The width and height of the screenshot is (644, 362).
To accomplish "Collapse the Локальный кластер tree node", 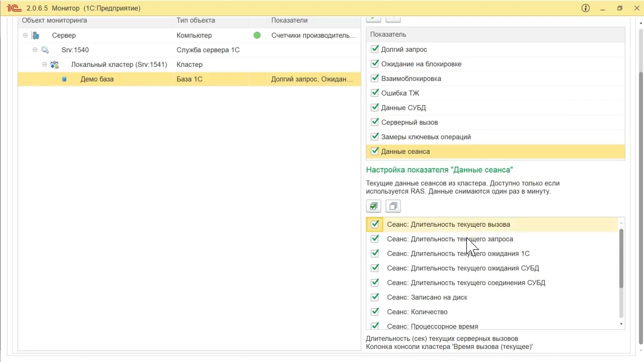I will click(44, 64).
